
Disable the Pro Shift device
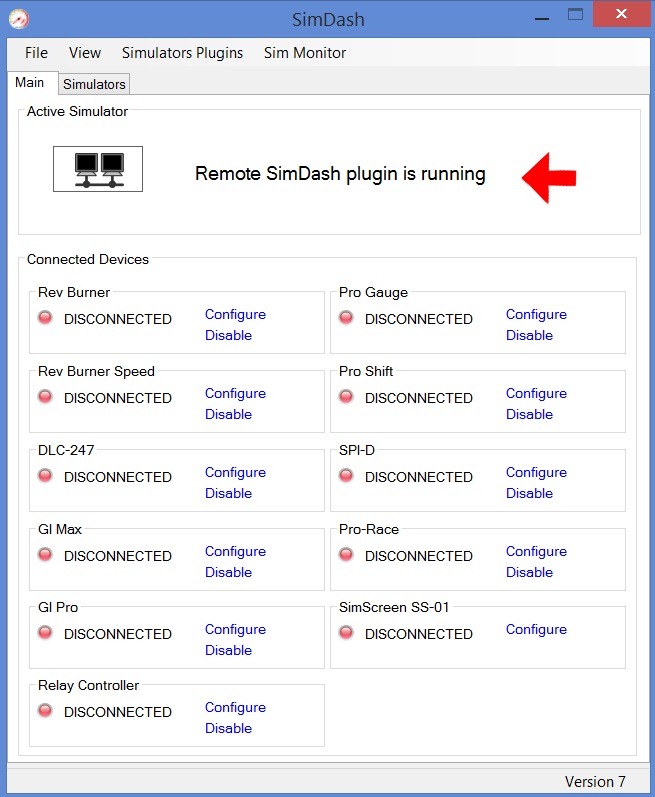(529, 414)
